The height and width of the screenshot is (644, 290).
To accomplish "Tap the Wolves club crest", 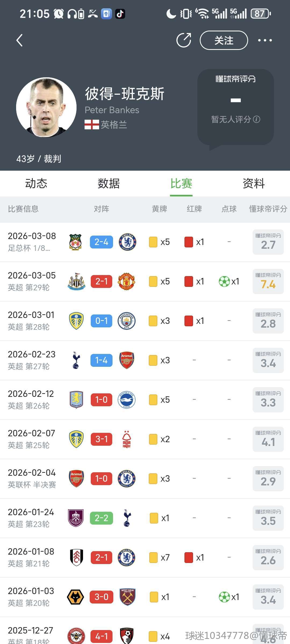I will coord(75,597).
